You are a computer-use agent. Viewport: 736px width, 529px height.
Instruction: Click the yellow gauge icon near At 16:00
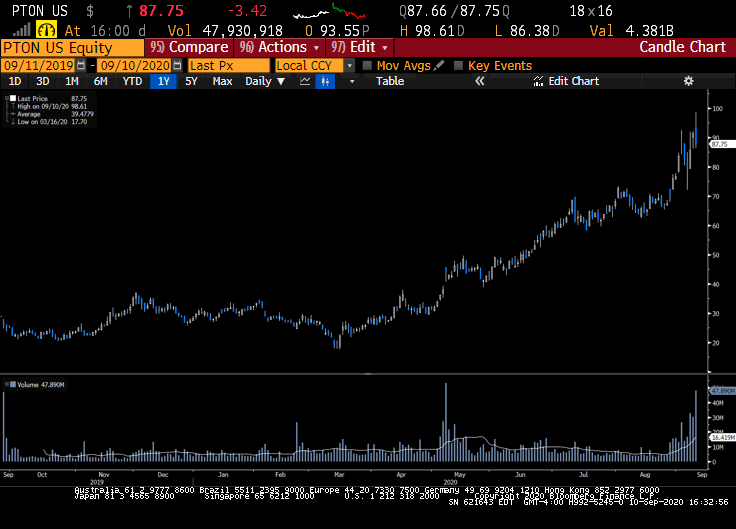pos(46,31)
